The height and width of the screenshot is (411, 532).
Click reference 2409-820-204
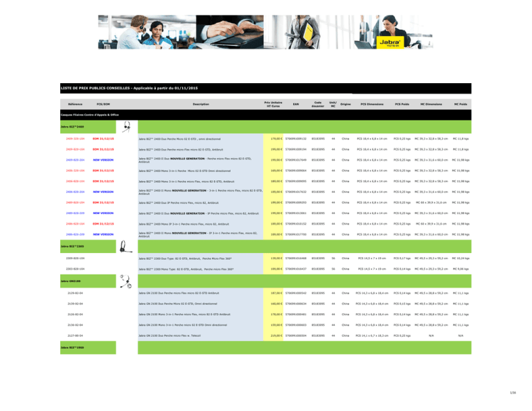(75, 160)
